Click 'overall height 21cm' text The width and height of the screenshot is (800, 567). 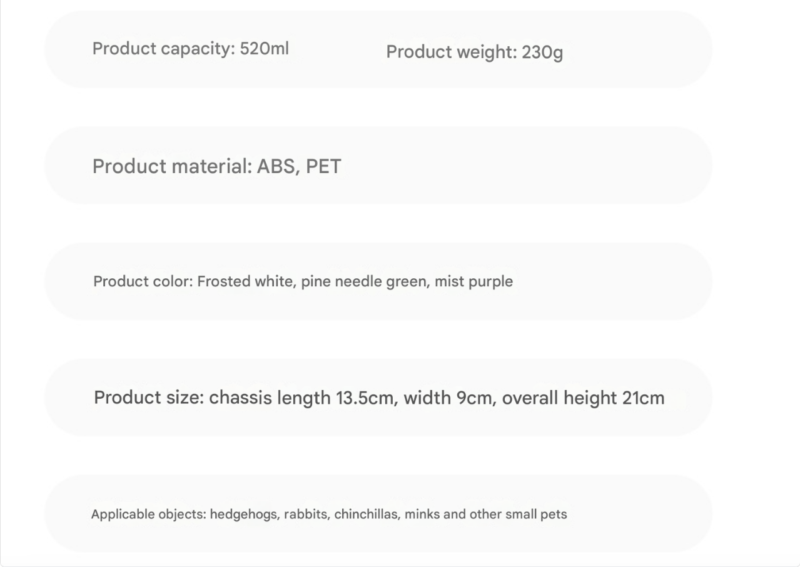click(x=583, y=398)
